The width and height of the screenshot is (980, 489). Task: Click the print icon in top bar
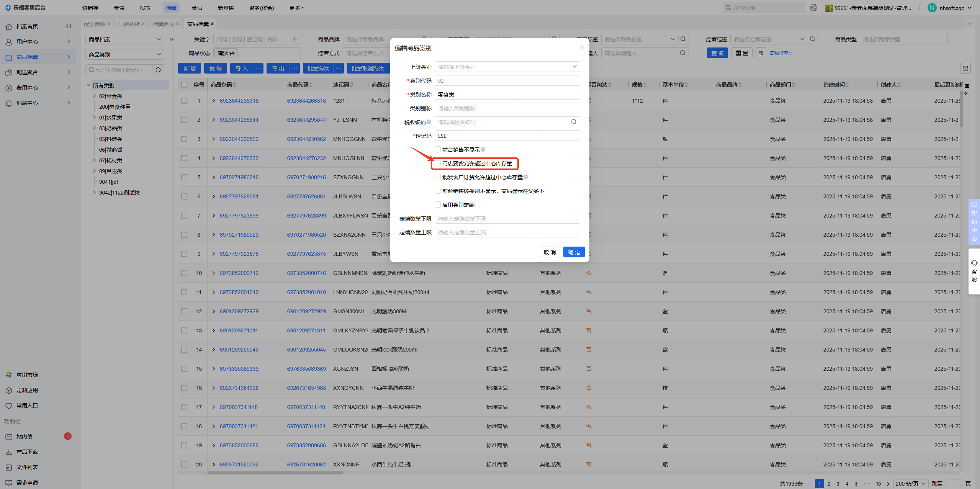(x=813, y=8)
